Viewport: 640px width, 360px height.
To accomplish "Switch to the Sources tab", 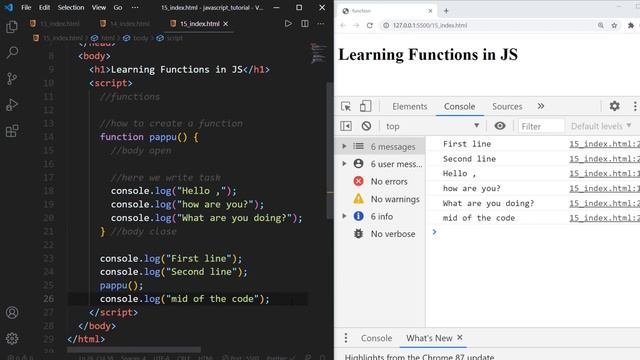I will (507, 107).
